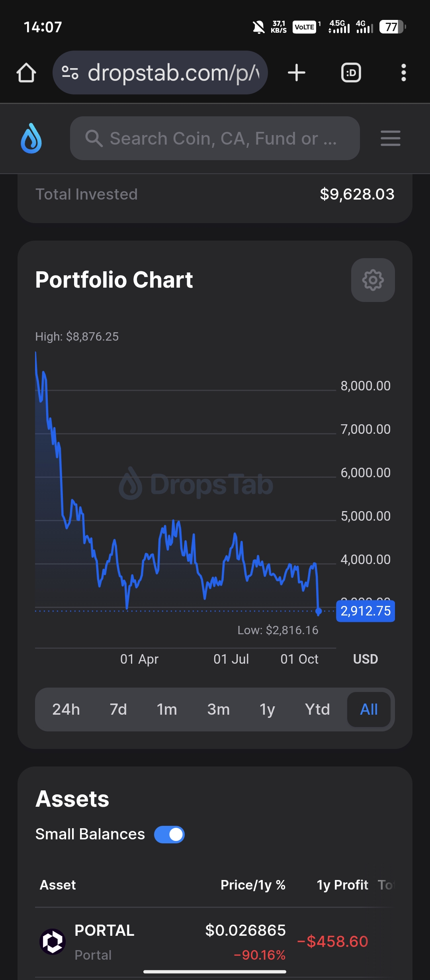This screenshot has height=980, width=430.
Task: Tap the DropsTab droplet logo
Action: click(x=31, y=138)
